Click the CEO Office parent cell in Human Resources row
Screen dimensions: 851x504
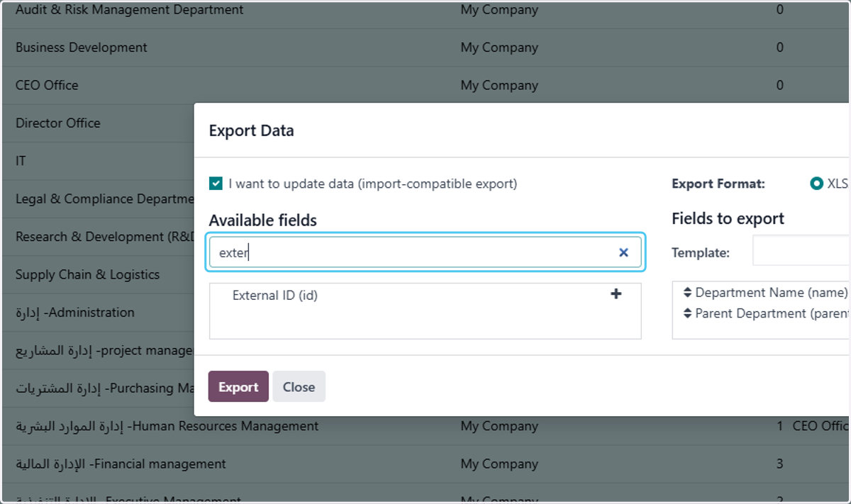pos(821,426)
